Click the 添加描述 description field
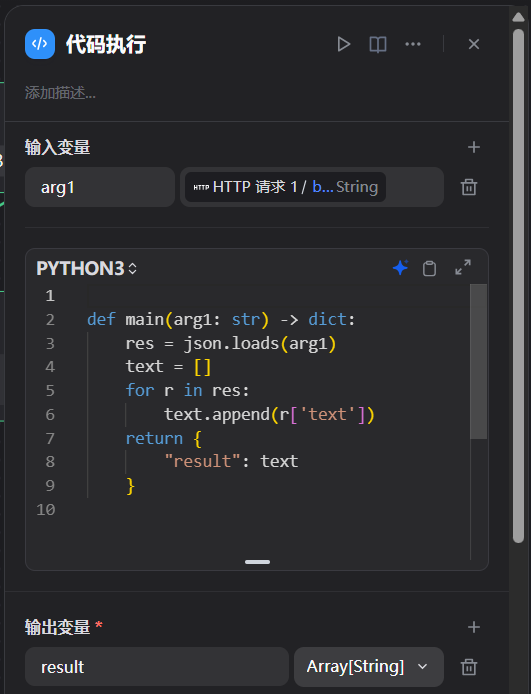This screenshot has width=531, height=694. (x=60, y=93)
